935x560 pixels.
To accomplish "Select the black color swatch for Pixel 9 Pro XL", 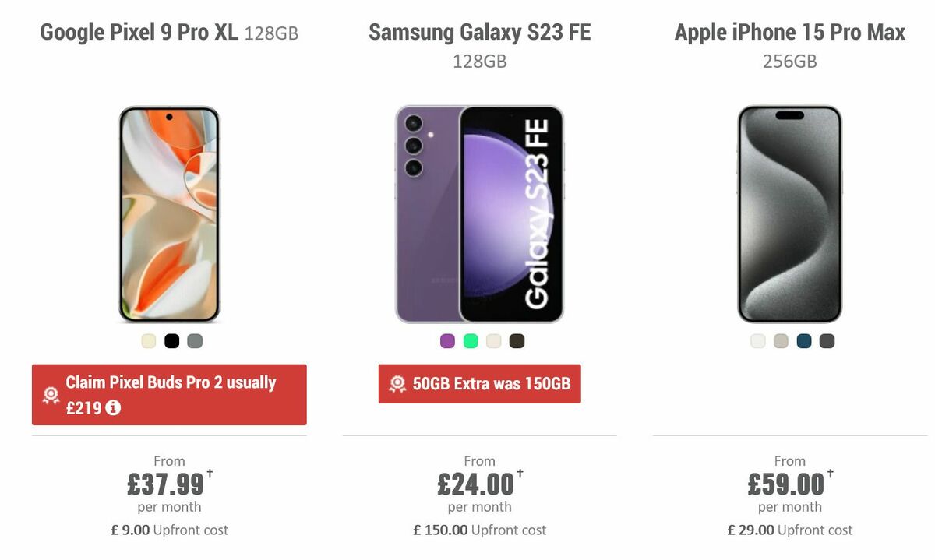I will [171, 340].
